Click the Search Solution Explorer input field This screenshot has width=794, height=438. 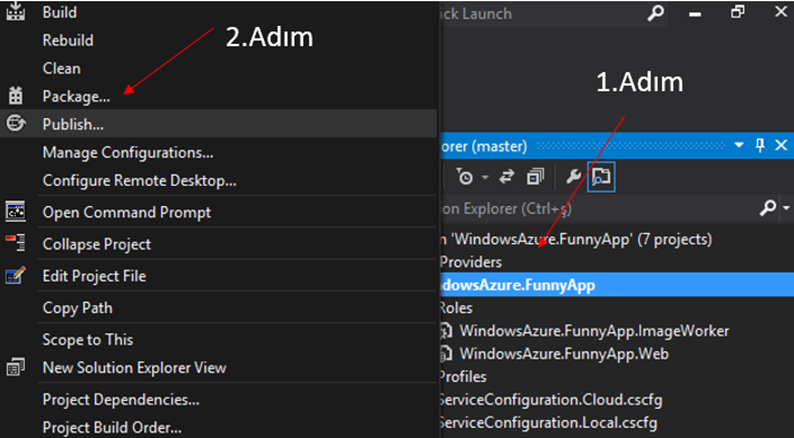[598, 208]
